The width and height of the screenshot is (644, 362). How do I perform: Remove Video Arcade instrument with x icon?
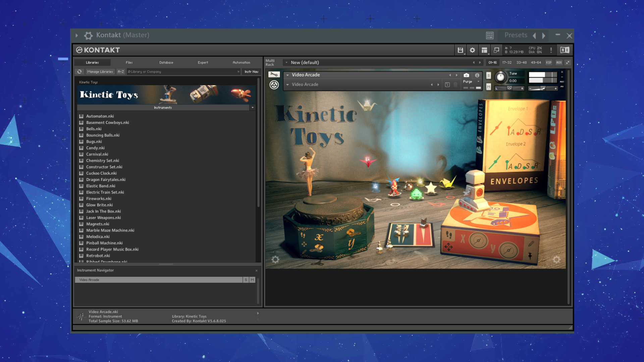point(562,72)
